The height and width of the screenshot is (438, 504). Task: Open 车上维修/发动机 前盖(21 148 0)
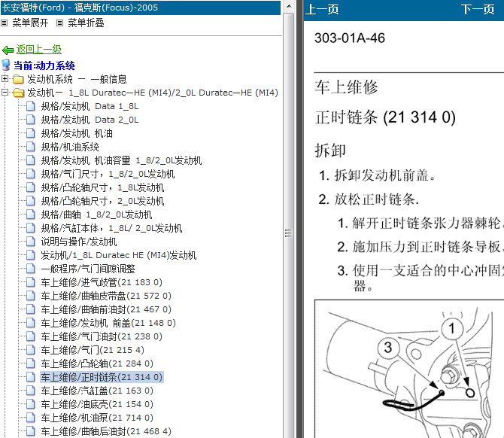[x=108, y=323]
